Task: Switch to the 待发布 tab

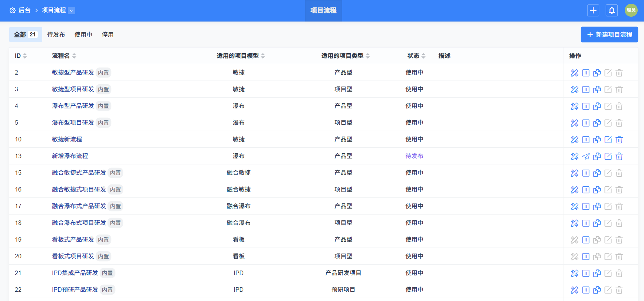Action: (x=56, y=35)
